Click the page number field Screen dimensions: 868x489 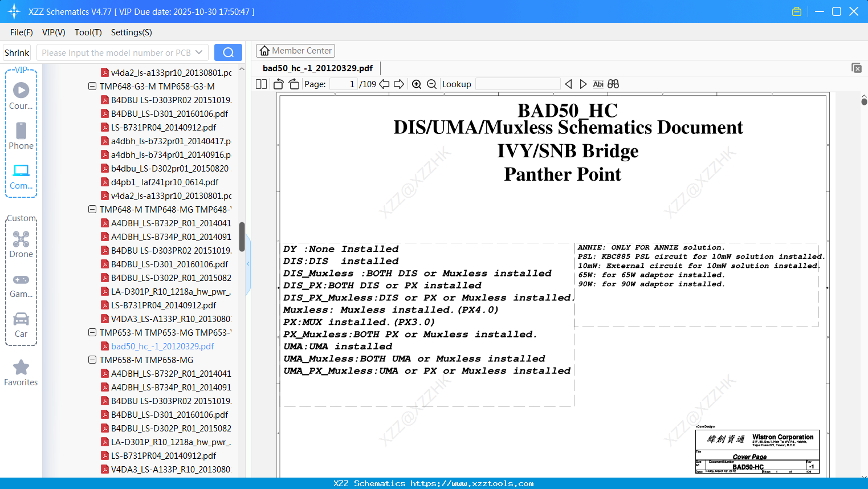click(x=344, y=84)
